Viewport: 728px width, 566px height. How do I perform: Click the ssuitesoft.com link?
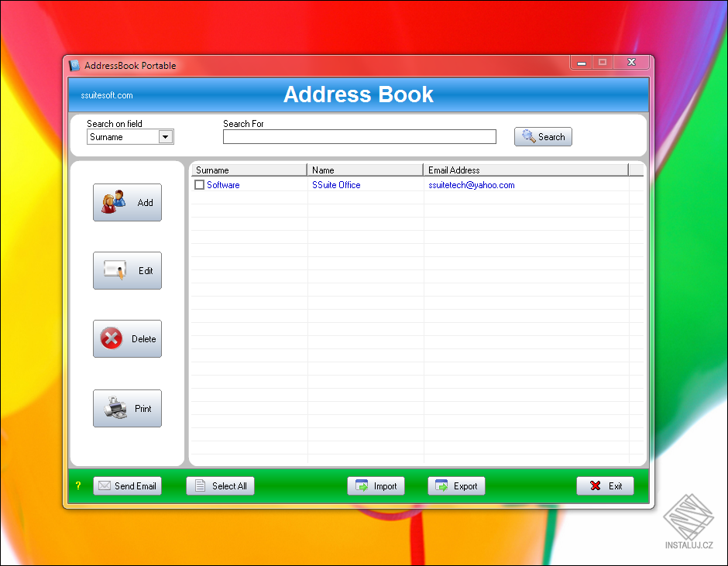106,94
